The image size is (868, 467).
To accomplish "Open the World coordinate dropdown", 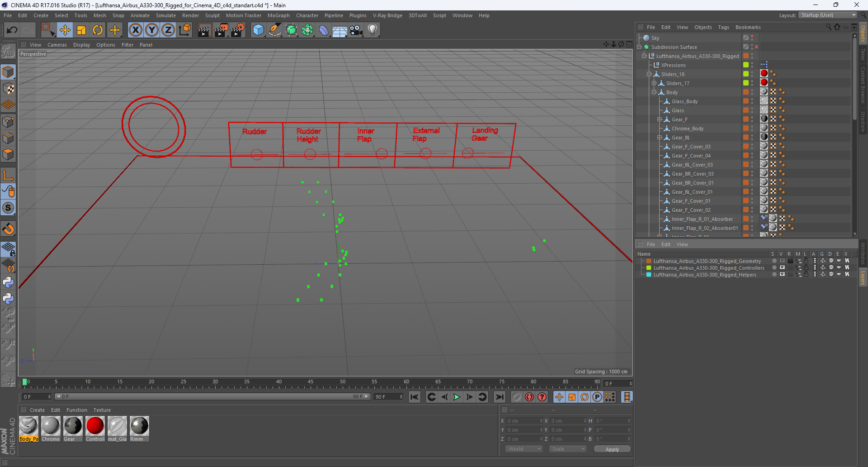I will [524, 449].
